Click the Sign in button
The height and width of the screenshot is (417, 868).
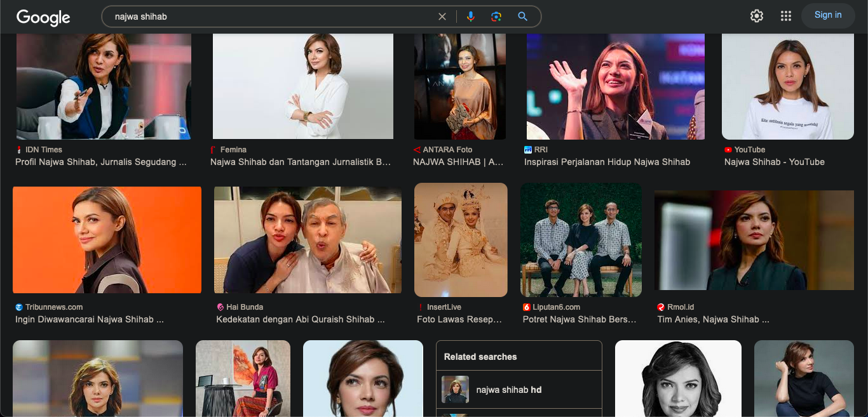point(827,15)
